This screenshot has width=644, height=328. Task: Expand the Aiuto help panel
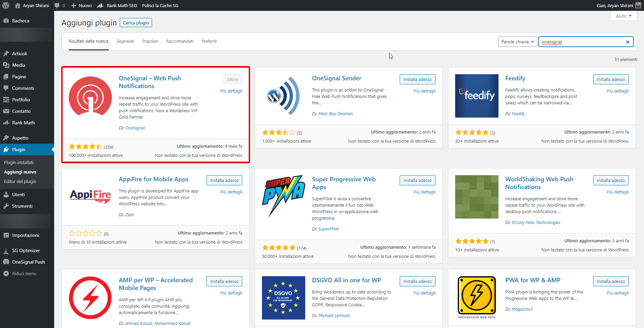point(624,16)
